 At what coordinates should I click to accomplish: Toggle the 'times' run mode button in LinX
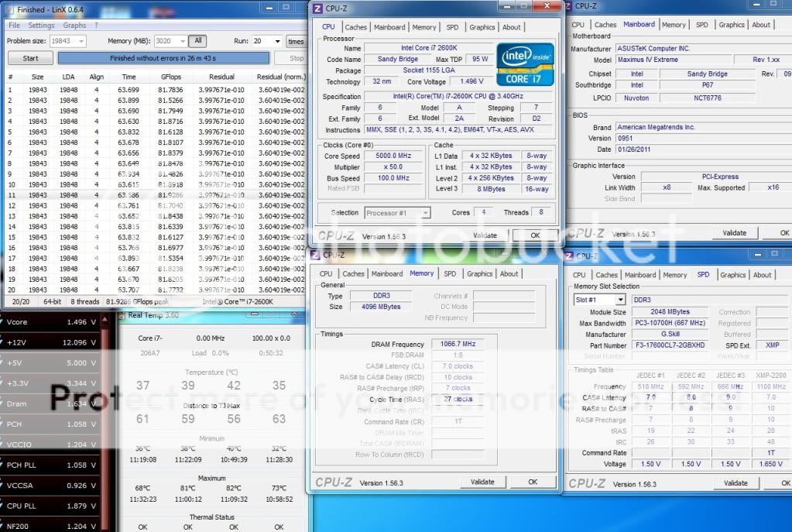coord(296,41)
